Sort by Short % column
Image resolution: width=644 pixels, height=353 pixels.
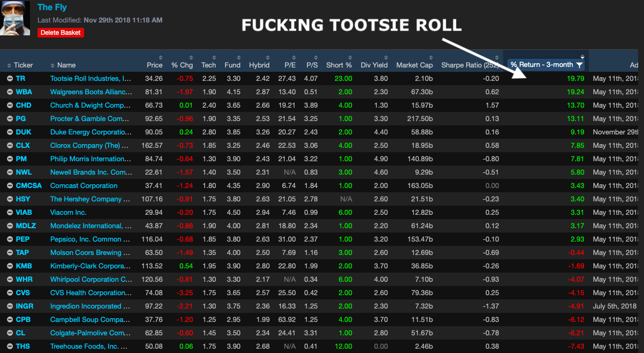tap(339, 65)
